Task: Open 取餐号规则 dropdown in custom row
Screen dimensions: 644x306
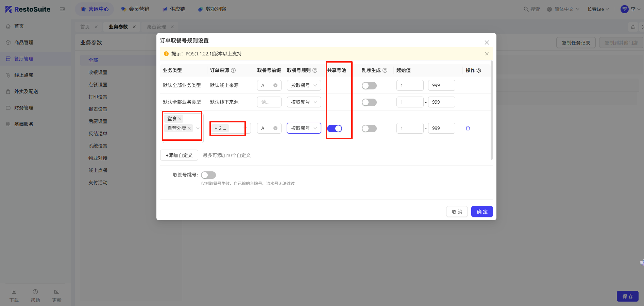Action: (x=304, y=128)
